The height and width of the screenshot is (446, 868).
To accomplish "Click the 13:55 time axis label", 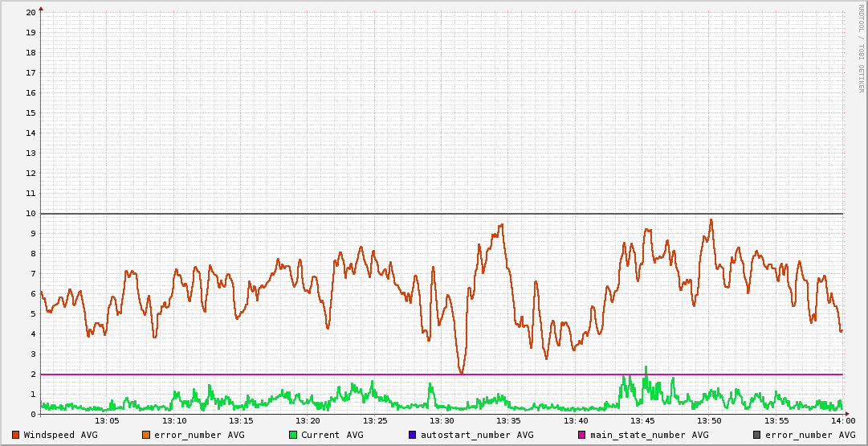I will 776,421.
